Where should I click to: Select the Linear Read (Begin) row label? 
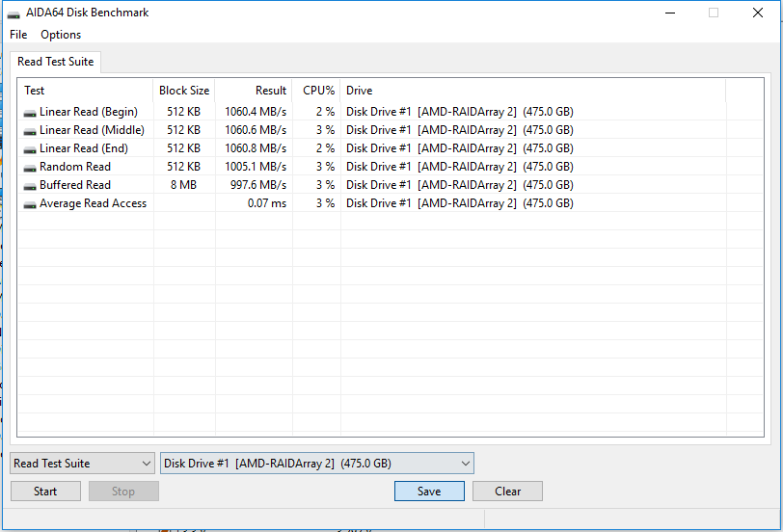tap(89, 112)
